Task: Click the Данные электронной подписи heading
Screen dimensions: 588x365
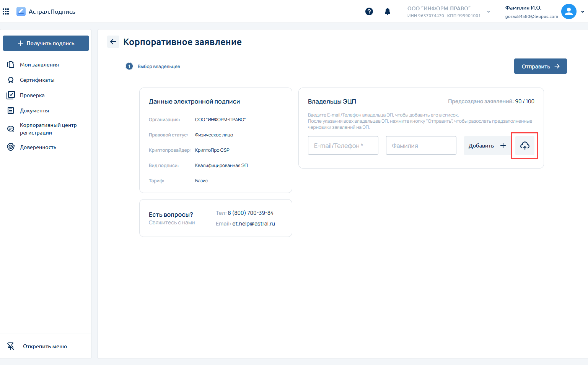Action: [194, 101]
